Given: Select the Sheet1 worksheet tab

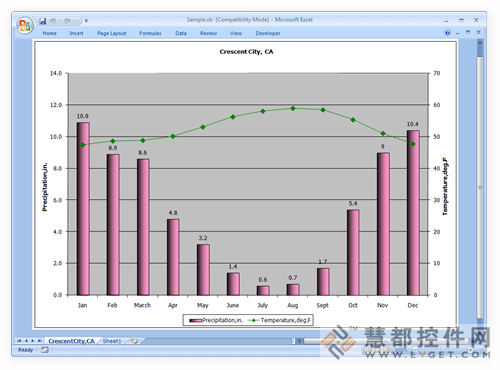Looking at the screenshot, I should coord(112,341).
